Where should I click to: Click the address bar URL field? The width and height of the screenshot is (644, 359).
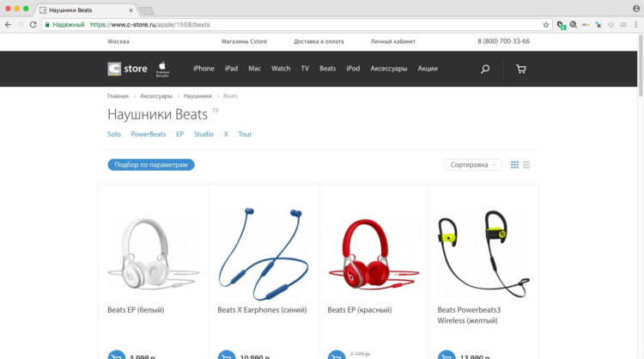point(295,25)
